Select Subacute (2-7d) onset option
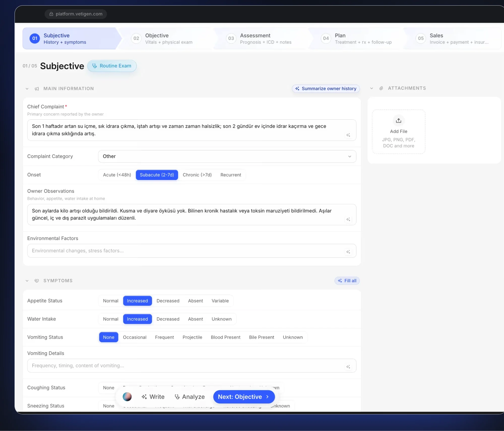Image resolution: width=504 pixels, height=431 pixels. pyautogui.click(x=157, y=175)
